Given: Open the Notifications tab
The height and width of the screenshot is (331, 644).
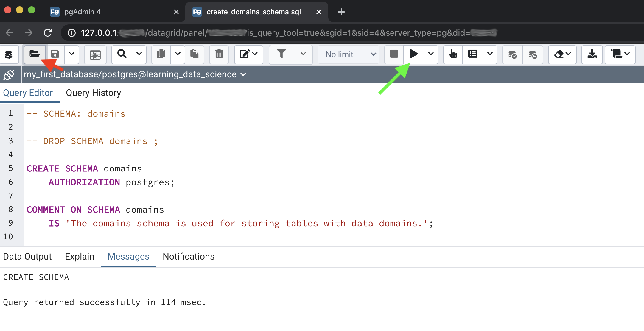Looking at the screenshot, I should click(188, 257).
